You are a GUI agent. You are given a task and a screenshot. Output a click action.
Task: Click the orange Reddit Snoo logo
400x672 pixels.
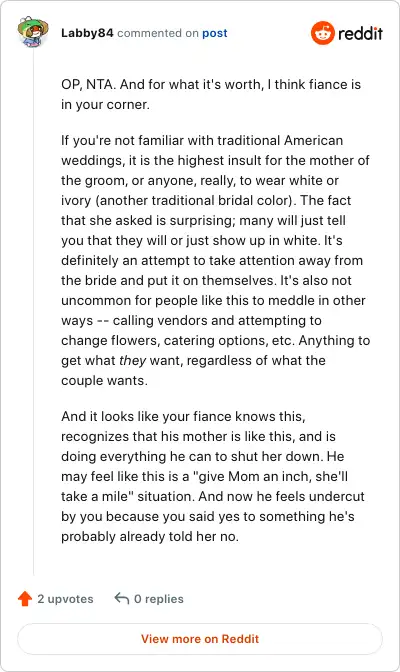click(323, 33)
